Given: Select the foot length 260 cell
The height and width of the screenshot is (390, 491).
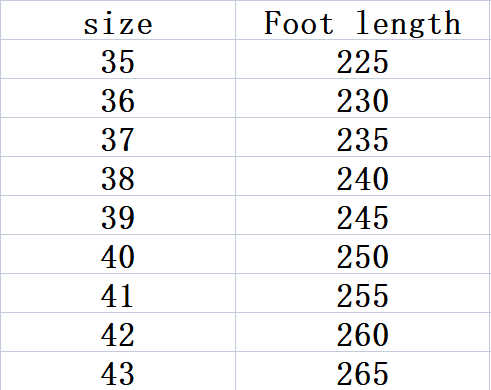Looking at the screenshot, I should click(363, 332).
